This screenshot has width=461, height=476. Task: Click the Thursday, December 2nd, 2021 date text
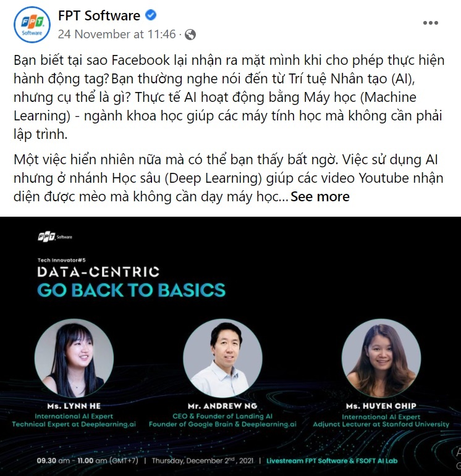pyautogui.click(x=203, y=461)
